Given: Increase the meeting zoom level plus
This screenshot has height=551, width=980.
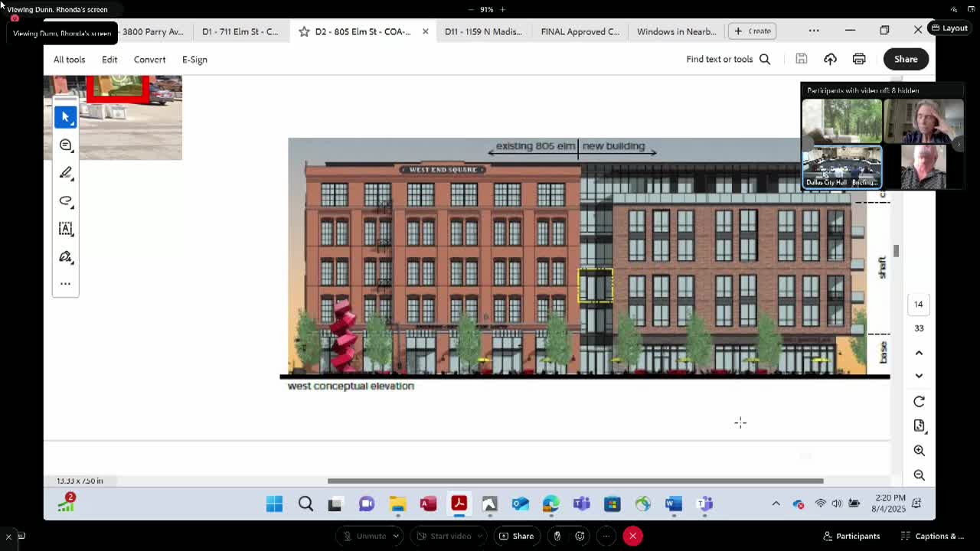Looking at the screenshot, I should 502,9.
